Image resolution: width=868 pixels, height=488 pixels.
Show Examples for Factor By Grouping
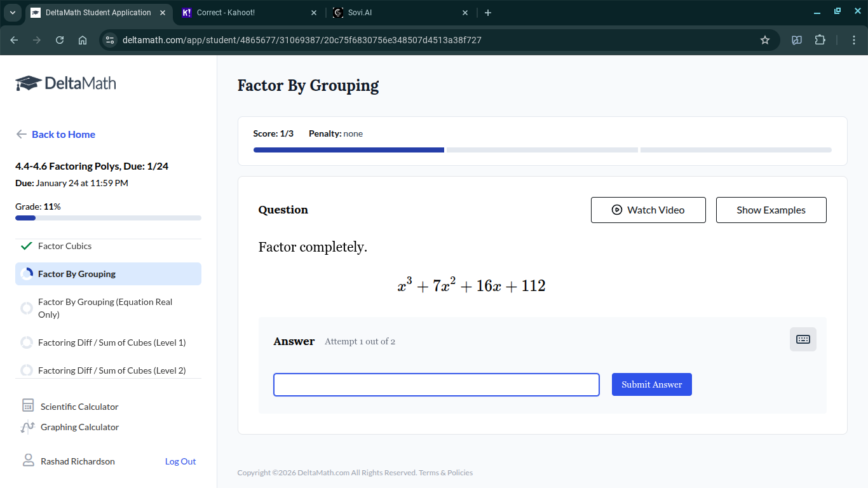click(x=771, y=210)
